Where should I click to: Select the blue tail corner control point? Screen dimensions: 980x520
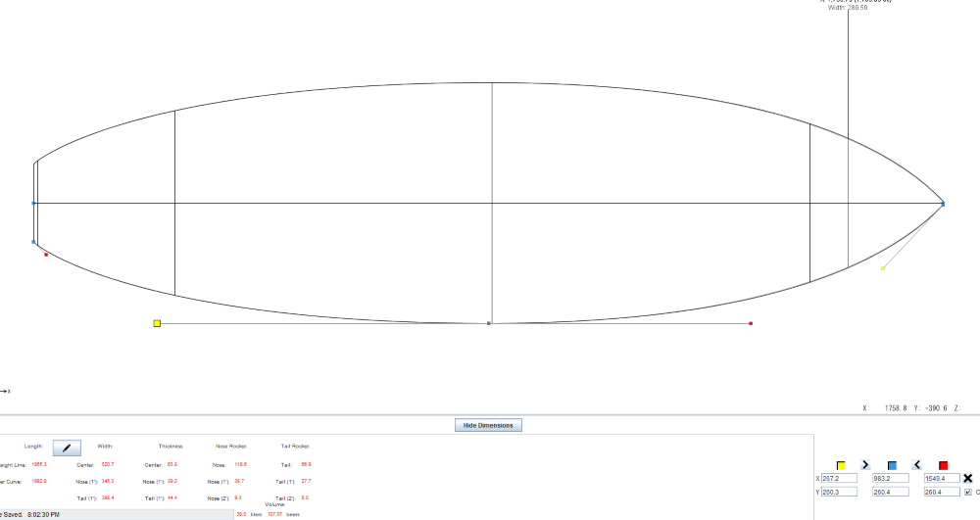34,242
